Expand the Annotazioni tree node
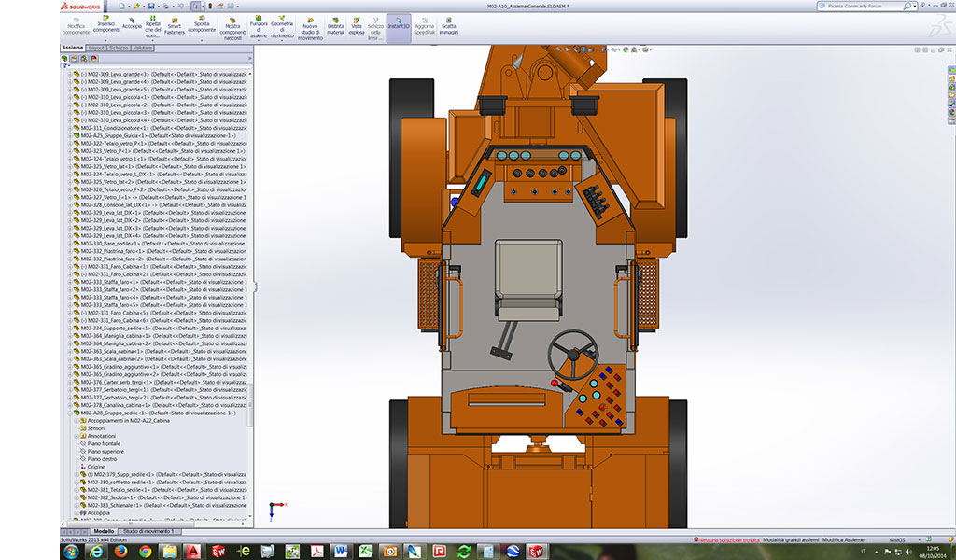 coord(76,436)
